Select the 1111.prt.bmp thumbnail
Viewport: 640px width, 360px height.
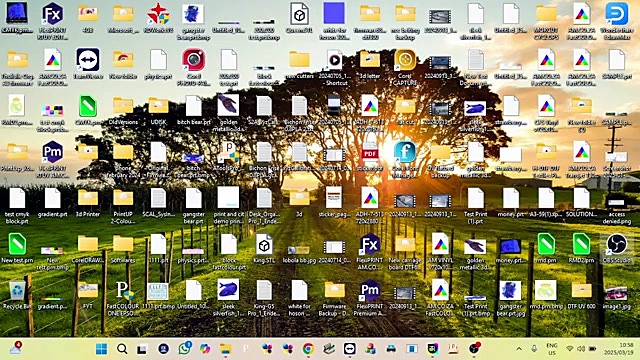pos(158,291)
